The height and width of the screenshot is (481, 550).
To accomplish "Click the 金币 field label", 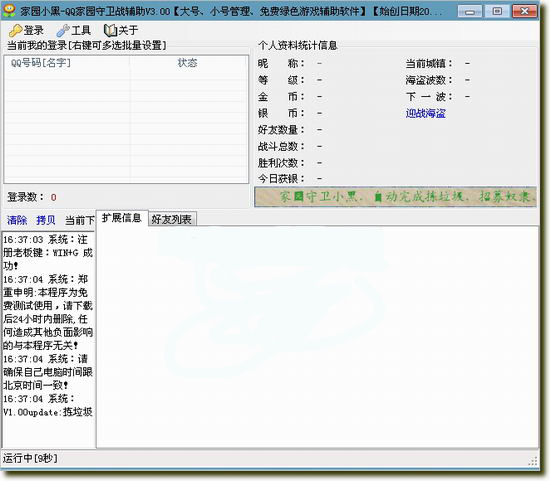I will coord(281,96).
